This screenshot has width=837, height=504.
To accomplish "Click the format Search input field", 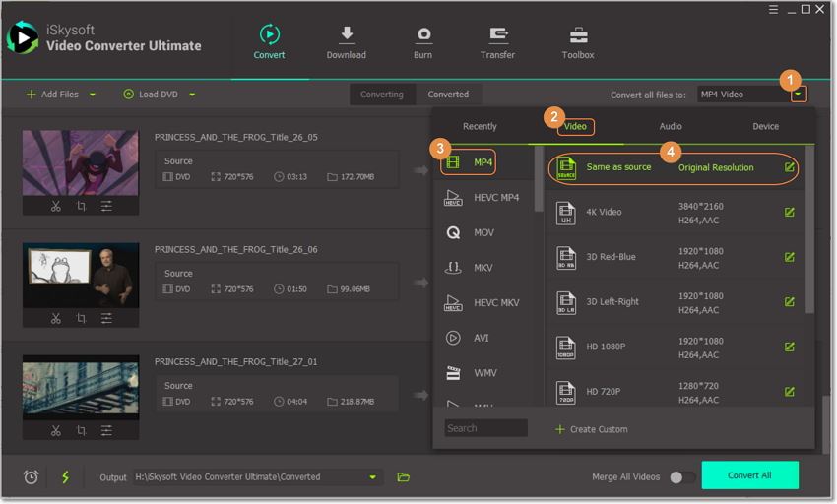I will [x=485, y=428].
